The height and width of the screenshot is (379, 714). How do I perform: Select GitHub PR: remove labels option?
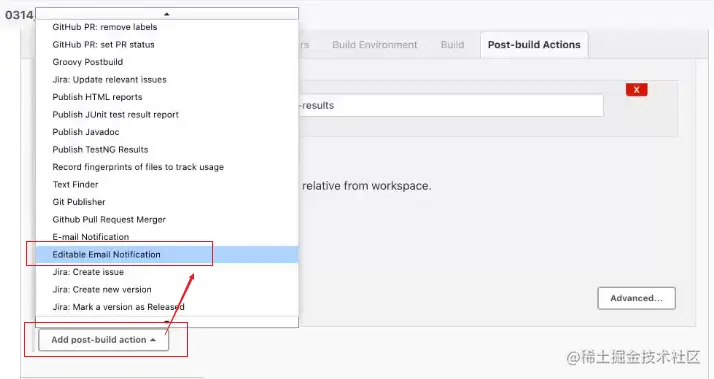(167, 27)
